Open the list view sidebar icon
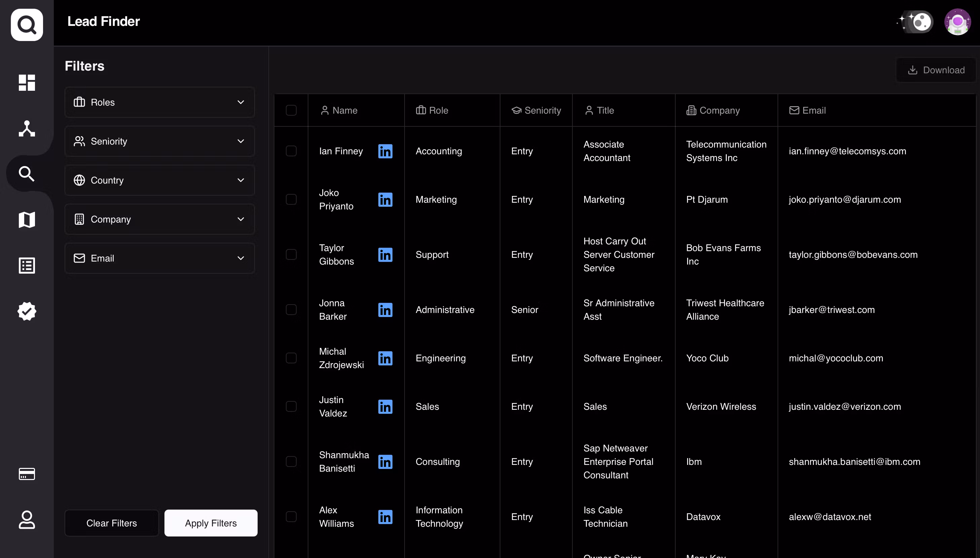 point(27,265)
